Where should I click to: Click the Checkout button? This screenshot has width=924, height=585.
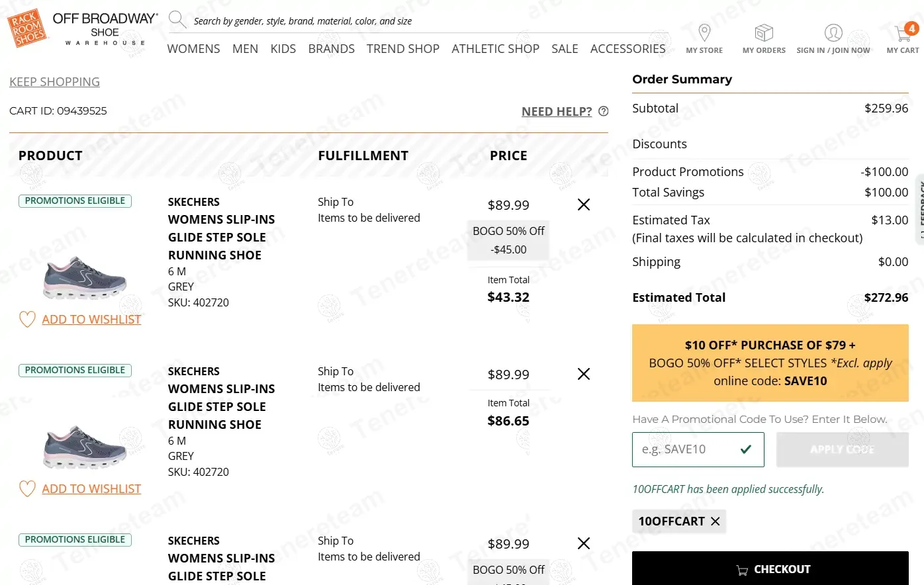(770, 568)
